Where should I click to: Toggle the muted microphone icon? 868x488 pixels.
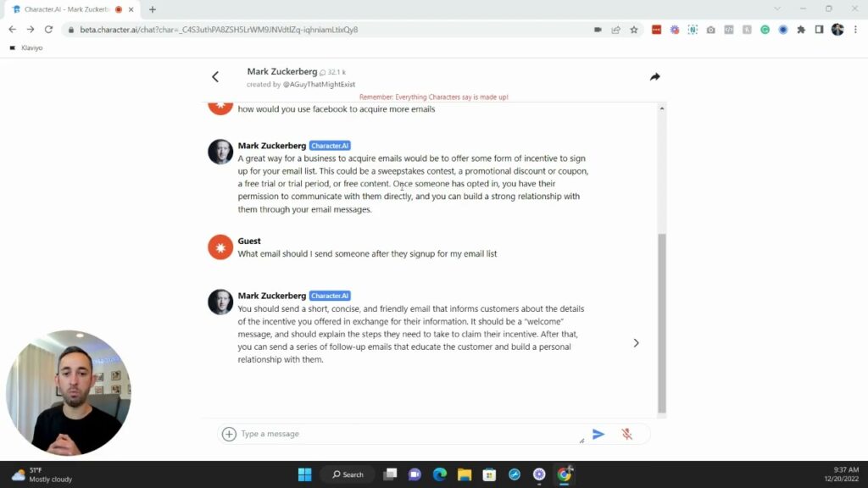[x=626, y=435]
